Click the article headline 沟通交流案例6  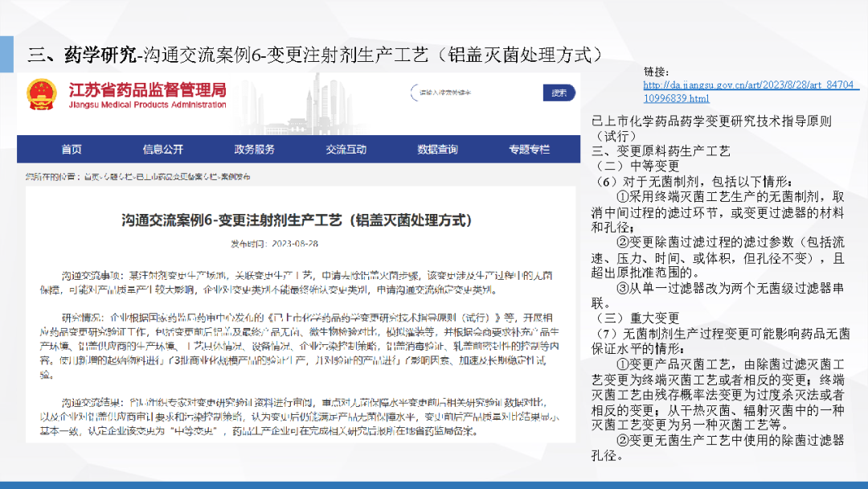click(296, 220)
